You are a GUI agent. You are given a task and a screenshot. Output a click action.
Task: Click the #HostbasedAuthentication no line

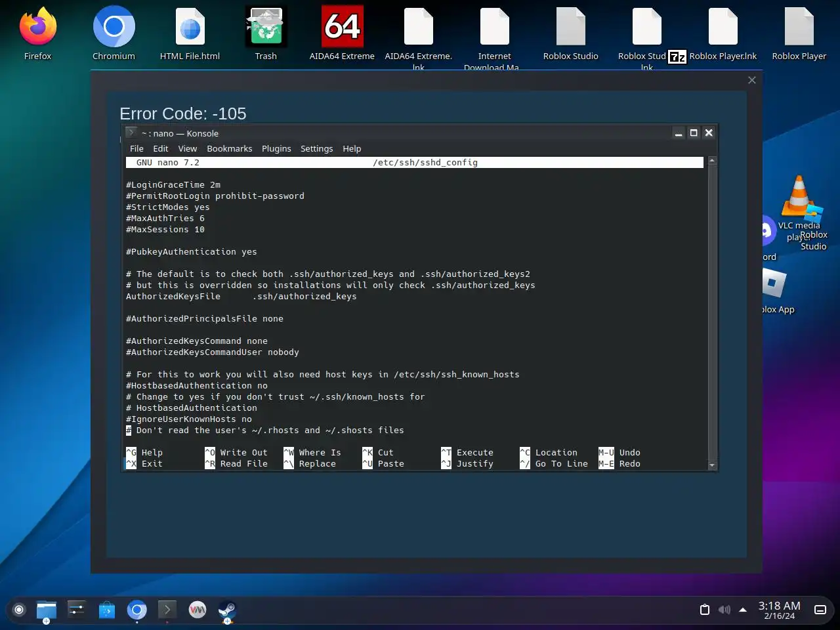197,385
